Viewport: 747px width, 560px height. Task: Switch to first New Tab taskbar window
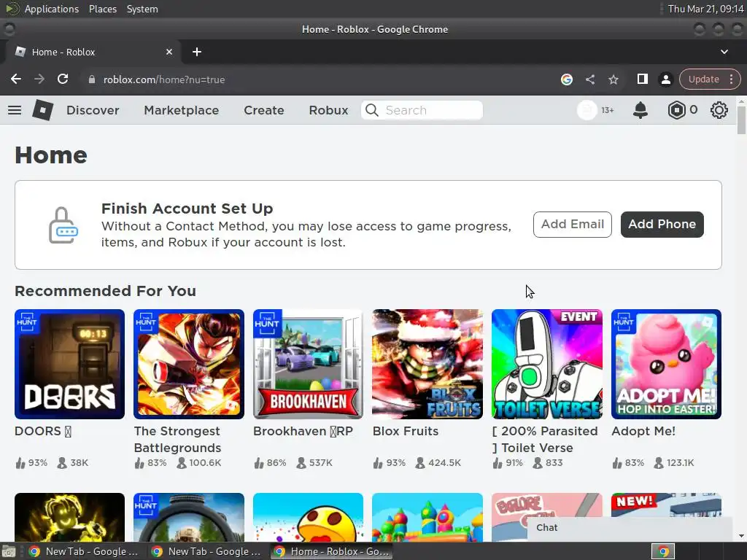coord(82,551)
